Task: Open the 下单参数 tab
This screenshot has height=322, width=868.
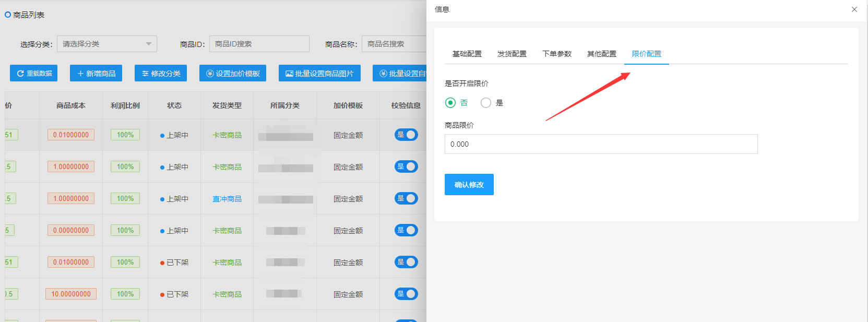Action: click(557, 54)
